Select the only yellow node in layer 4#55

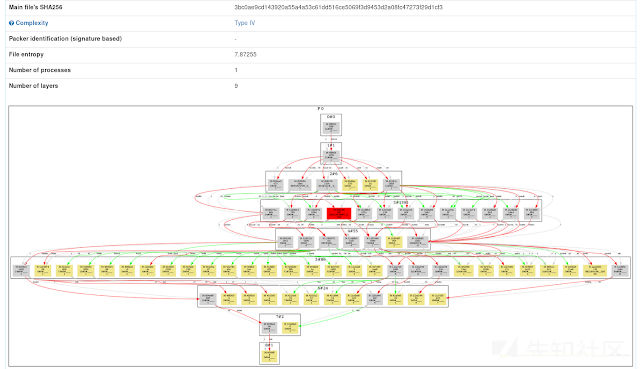tap(394, 242)
